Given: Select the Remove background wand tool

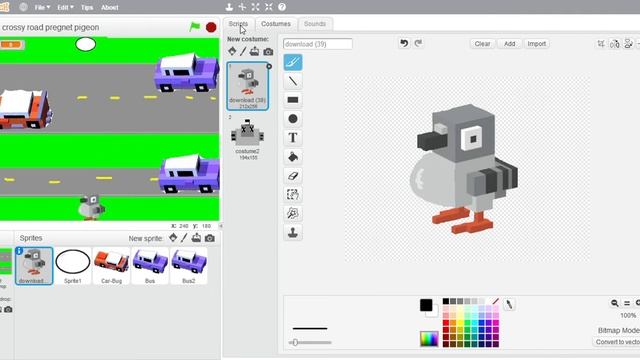Looking at the screenshot, I should pyautogui.click(x=293, y=213).
